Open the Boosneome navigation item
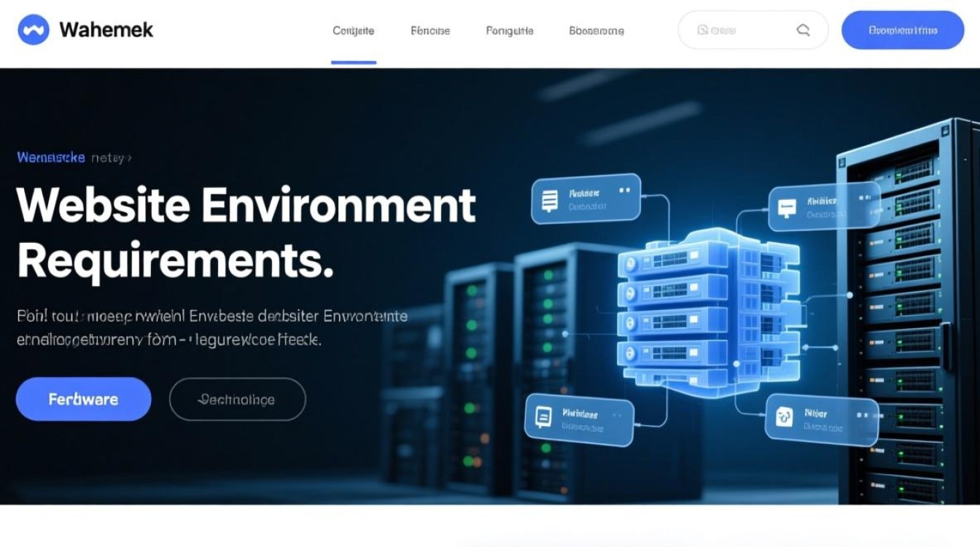The width and height of the screenshot is (980, 547). pyautogui.click(x=596, y=31)
